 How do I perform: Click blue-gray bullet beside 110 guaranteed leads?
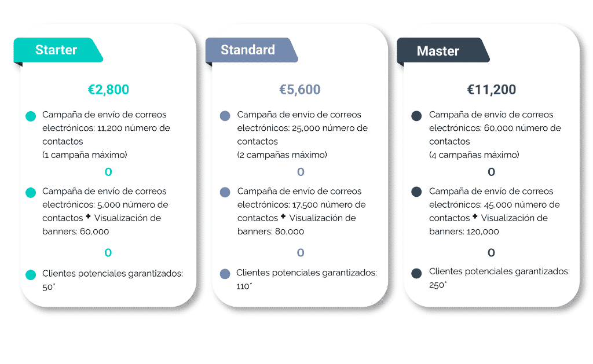(225, 274)
